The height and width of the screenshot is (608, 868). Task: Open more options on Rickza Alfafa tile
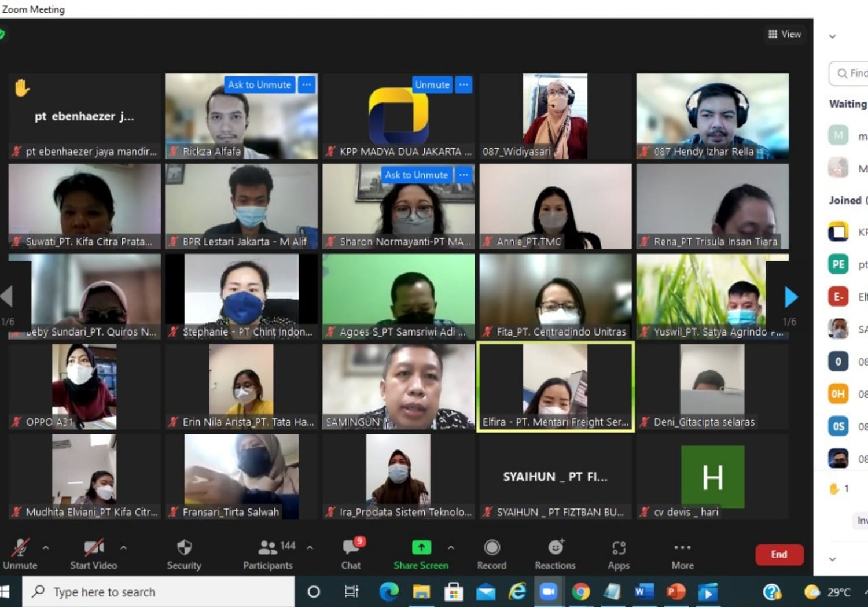point(307,84)
